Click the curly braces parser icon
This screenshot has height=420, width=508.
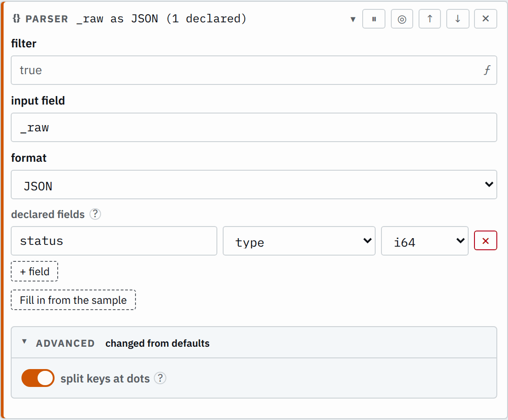[x=17, y=18]
